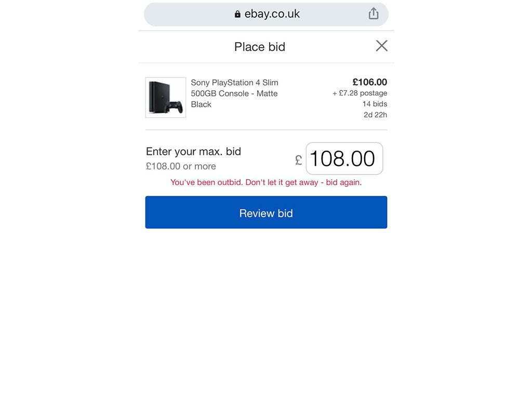
Task: Focus the grey browser address bar
Action: point(266,14)
